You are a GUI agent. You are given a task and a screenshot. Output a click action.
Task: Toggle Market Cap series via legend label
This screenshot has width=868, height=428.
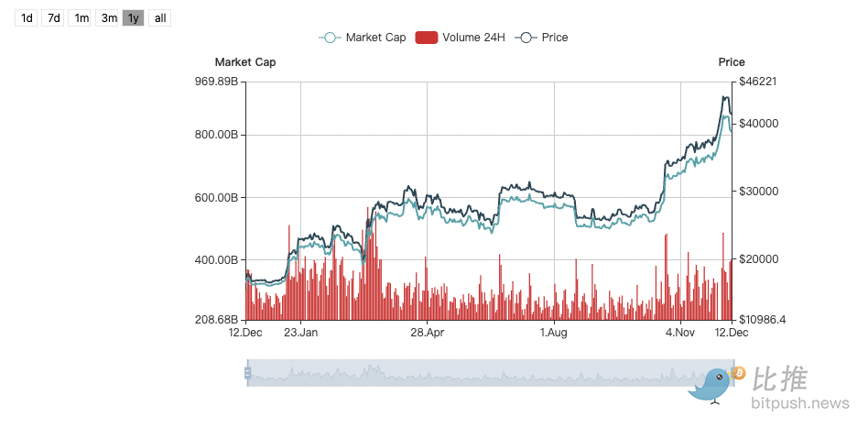pos(375,38)
